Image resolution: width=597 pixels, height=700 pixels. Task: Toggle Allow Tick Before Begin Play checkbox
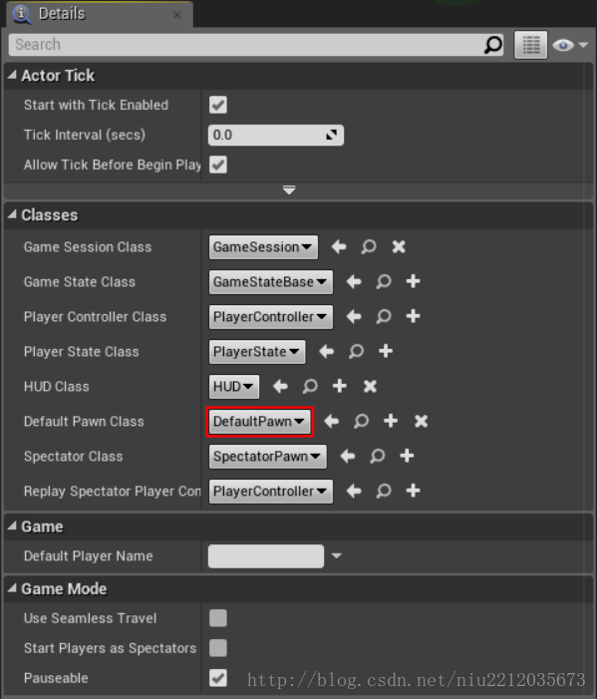[x=217, y=165]
